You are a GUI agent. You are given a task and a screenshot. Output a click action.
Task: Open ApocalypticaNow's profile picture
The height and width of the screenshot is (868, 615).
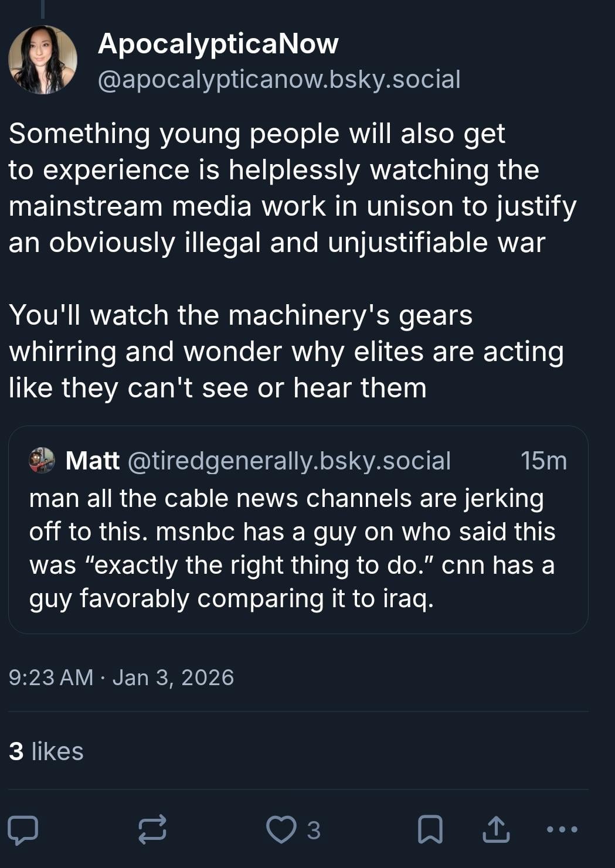click(x=42, y=60)
